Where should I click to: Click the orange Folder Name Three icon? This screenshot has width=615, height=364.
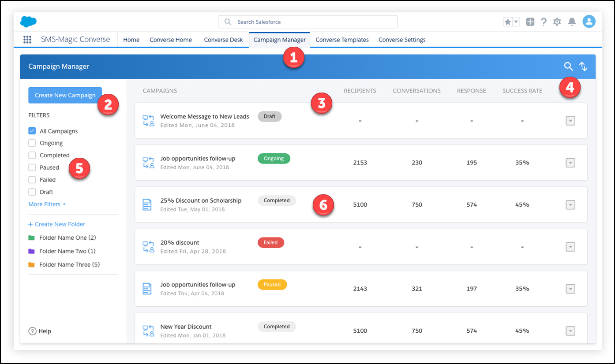pos(31,265)
